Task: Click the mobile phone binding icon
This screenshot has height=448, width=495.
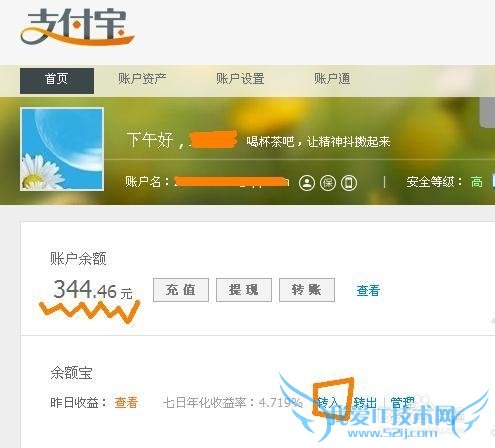Action: pos(349,183)
